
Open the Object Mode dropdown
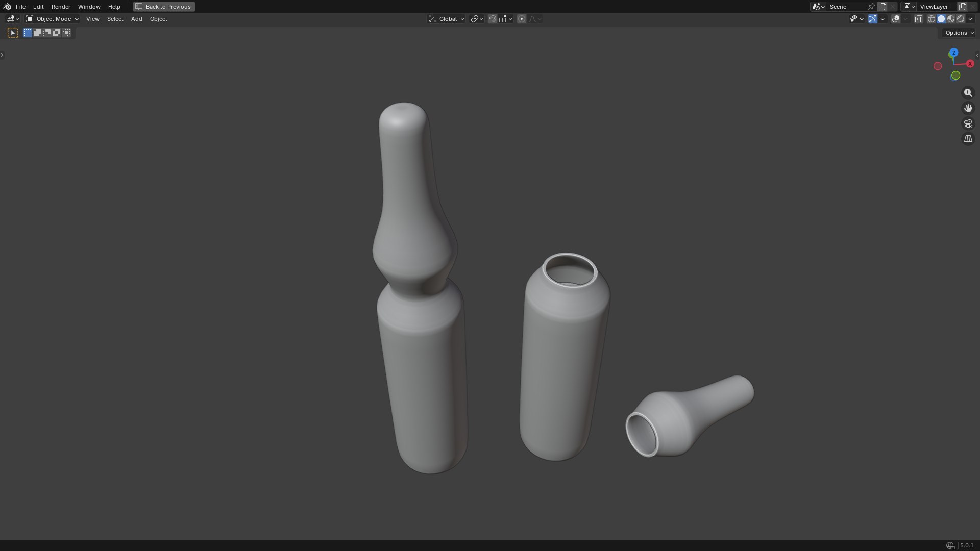52,19
